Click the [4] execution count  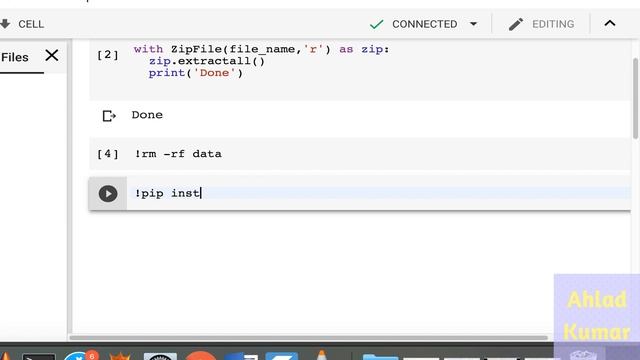[108, 154]
